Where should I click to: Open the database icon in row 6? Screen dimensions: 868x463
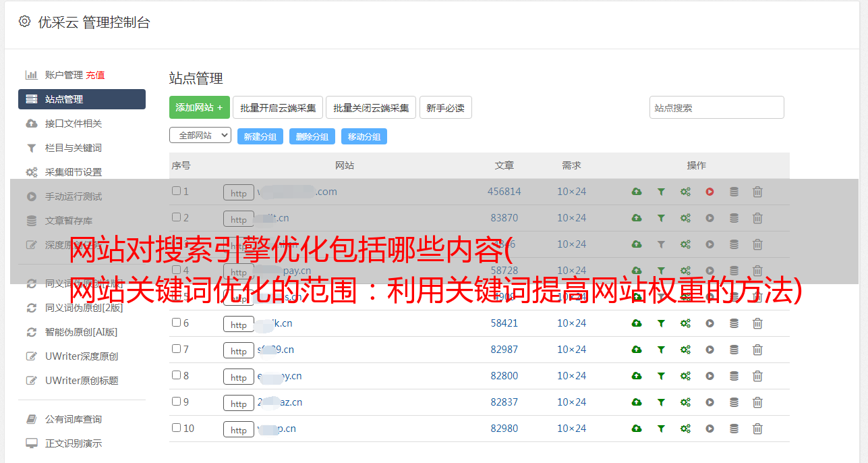coord(734,323)
